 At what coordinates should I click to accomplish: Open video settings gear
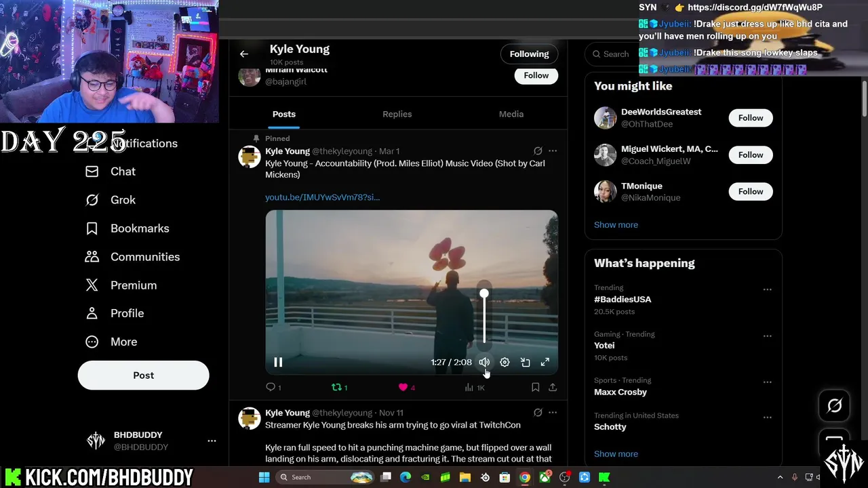(505, 362)
